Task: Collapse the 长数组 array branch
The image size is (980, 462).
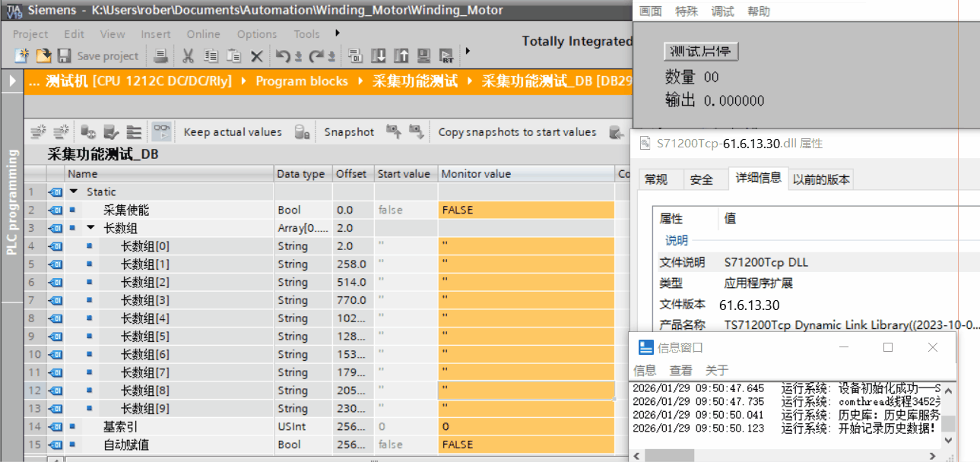Action: coord(91,227)
